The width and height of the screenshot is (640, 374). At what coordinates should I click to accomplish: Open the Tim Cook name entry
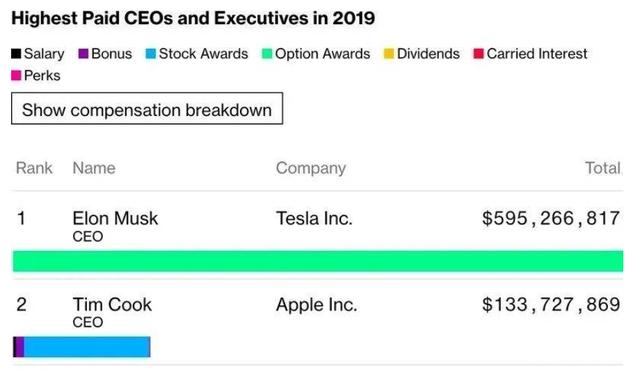tap(112, 305)
